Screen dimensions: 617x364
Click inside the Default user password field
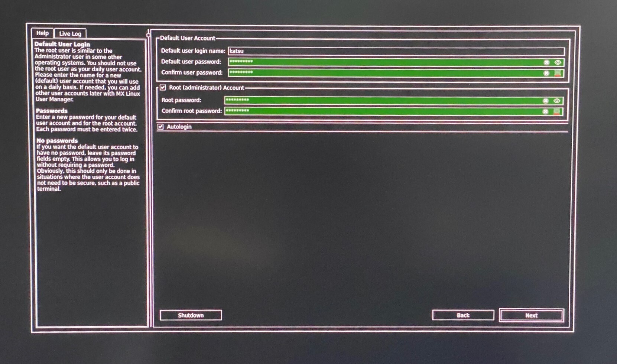371,62
